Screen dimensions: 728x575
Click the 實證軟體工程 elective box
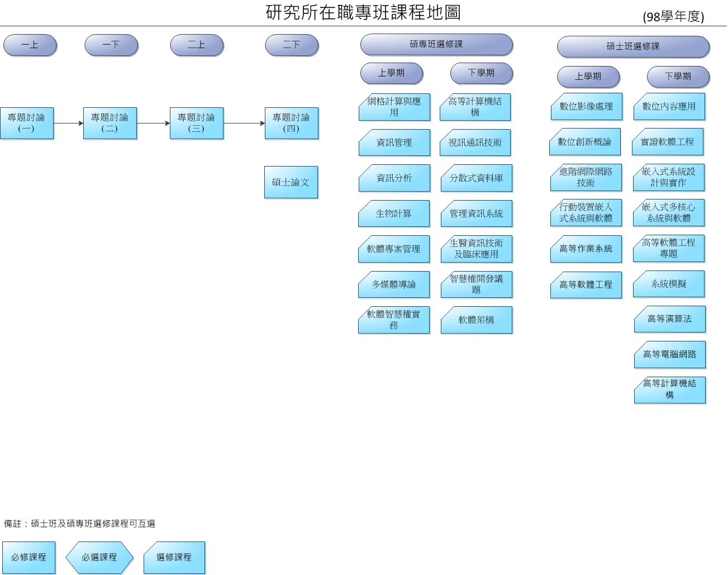[x=668, y=142]
